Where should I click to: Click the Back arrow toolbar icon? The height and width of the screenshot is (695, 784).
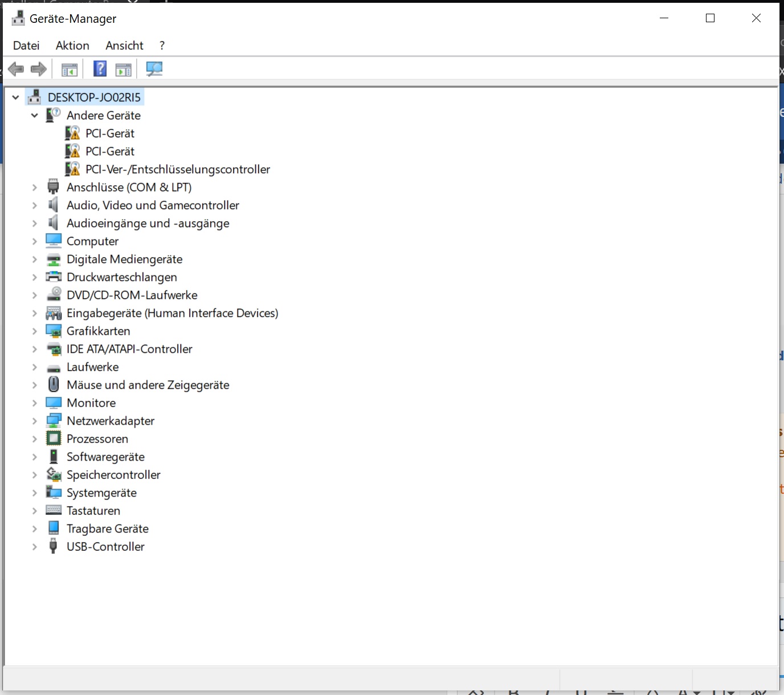(x=16, y=69)
